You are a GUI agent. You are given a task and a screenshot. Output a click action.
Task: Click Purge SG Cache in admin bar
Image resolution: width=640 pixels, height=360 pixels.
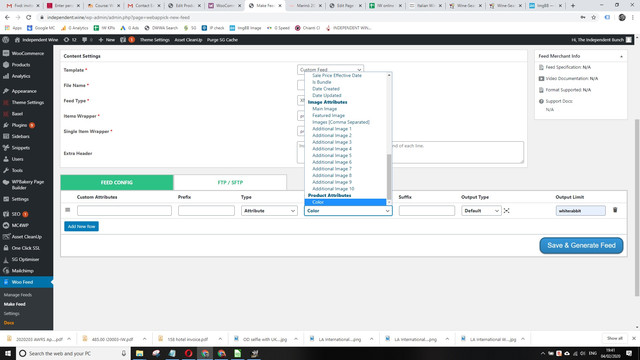click(222, 40)
